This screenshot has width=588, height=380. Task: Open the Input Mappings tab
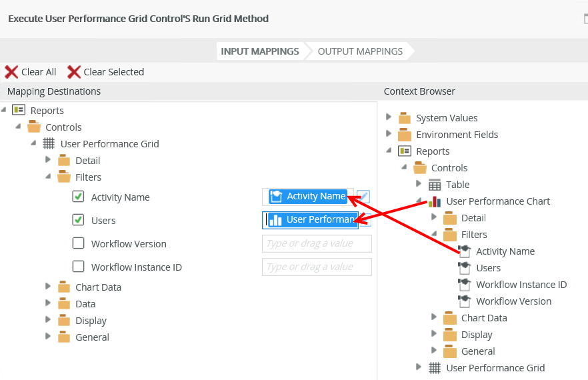[260, 51]
